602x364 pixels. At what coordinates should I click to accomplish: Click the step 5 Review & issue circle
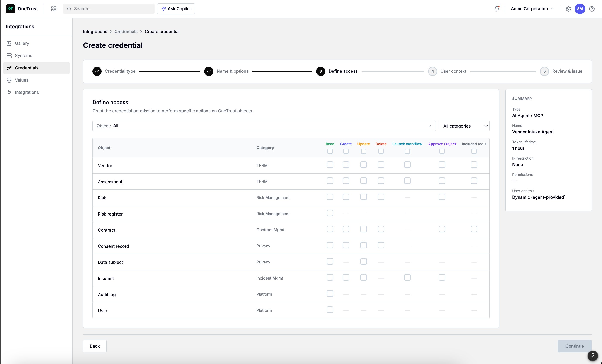(544, 71)
